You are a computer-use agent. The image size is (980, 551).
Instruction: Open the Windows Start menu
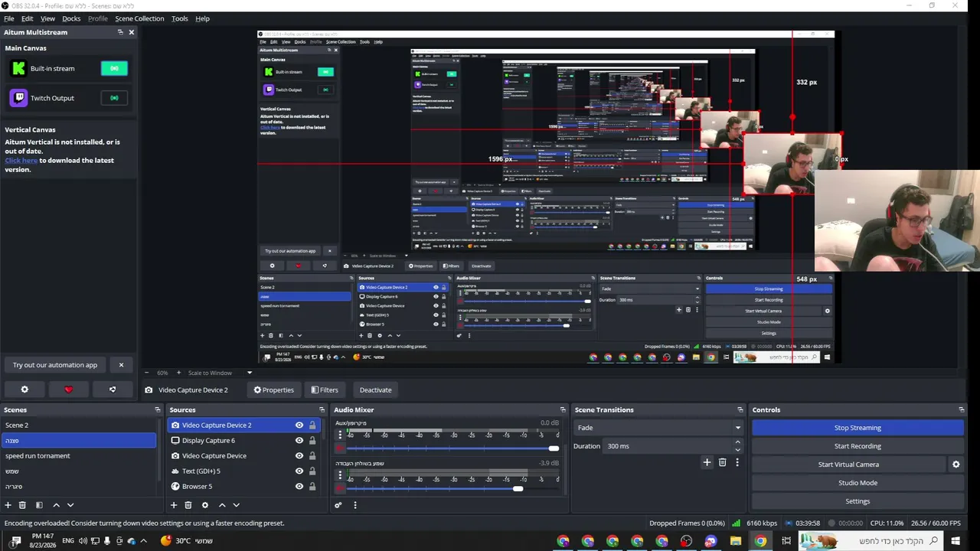tap(955, 541)
